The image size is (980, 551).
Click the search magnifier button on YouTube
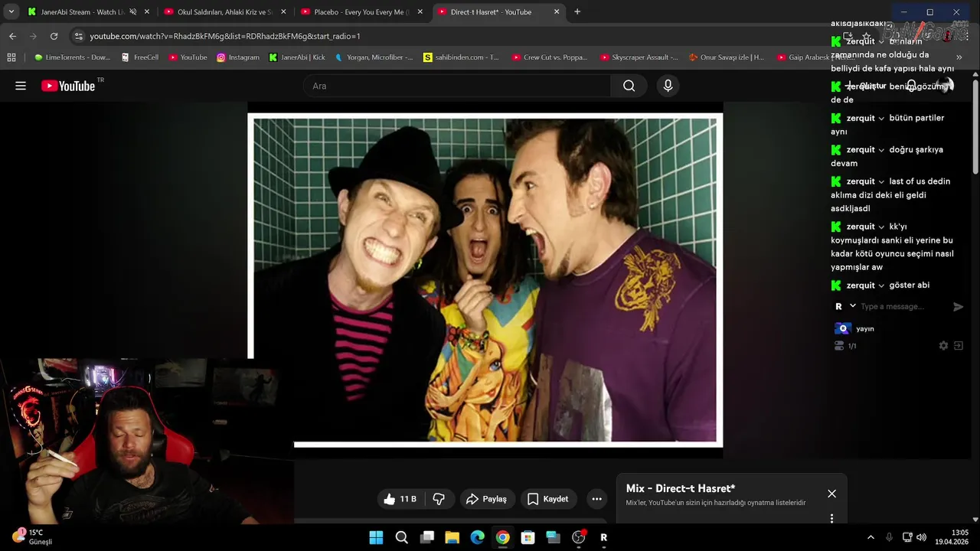point(629,86)
